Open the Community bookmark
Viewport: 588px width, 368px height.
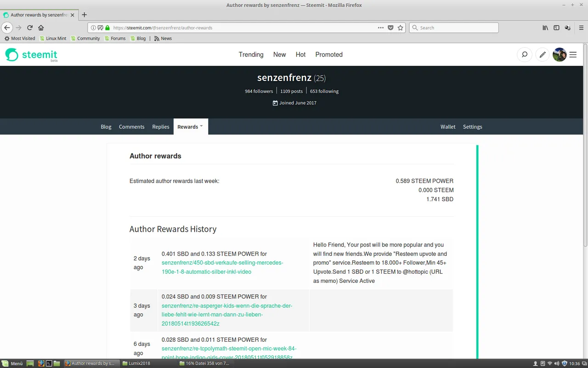click(85, 38)
